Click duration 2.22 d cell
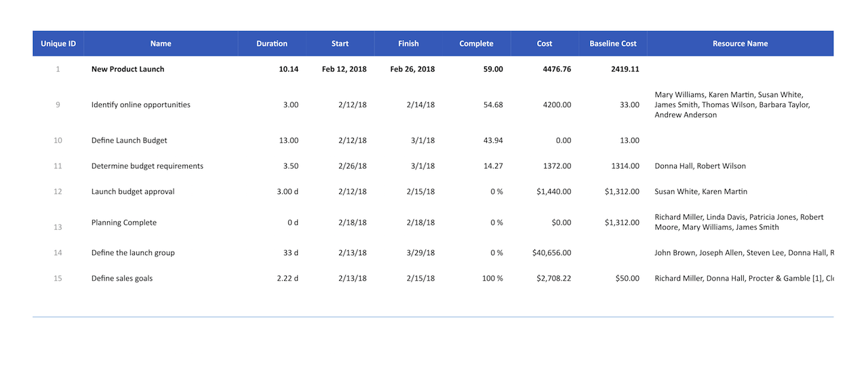 [x=288, y=279]
